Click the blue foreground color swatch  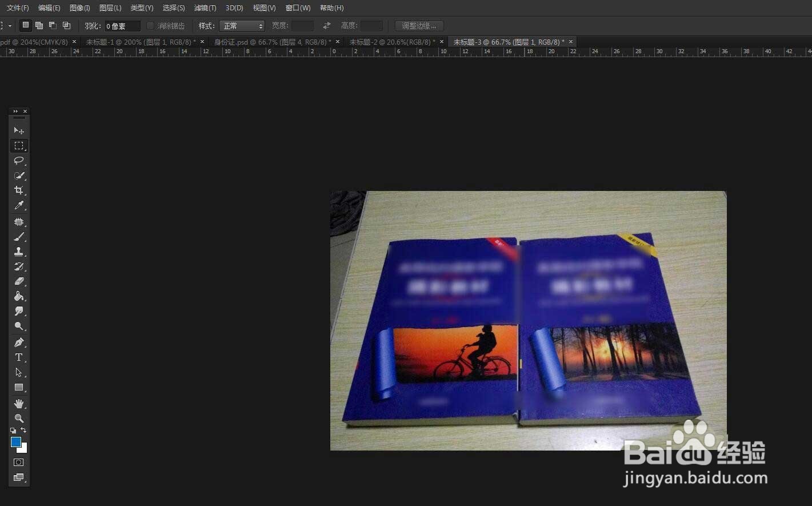(x=15, y=441)
